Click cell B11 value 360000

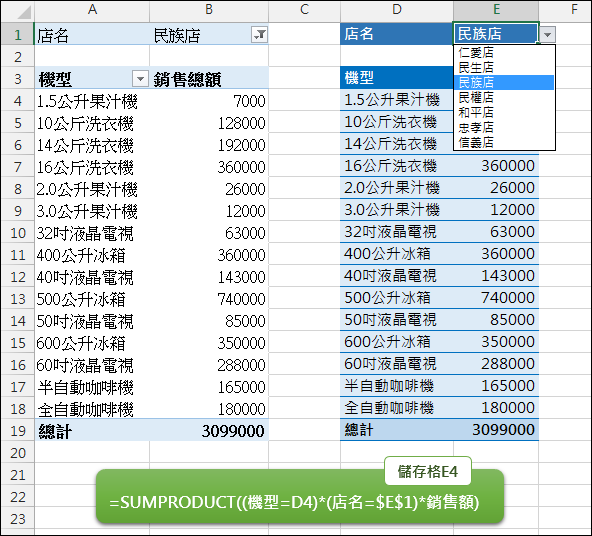(x=209, y=255)
